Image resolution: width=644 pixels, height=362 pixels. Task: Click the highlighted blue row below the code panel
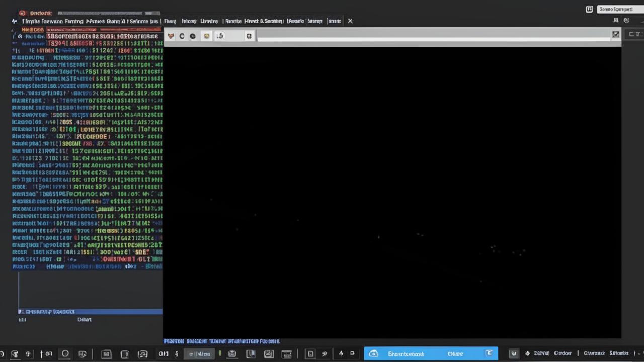point(91,312)
